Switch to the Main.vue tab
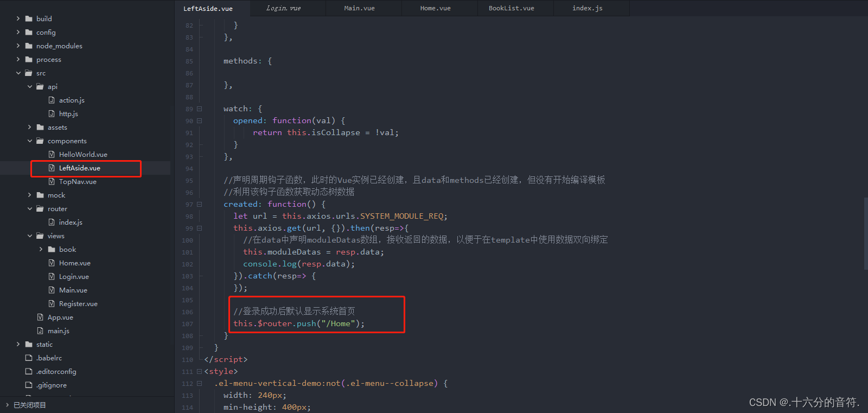The height and width of the screenshot is (413, 868). coord(364,8)
